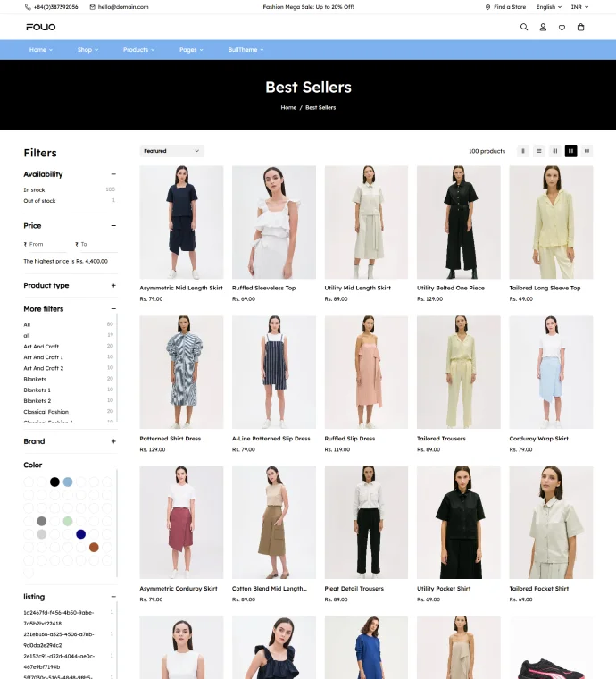The height and width of the screenshot is (679, 616).
Task: Open the Products menu
Action: coord(138,50)
